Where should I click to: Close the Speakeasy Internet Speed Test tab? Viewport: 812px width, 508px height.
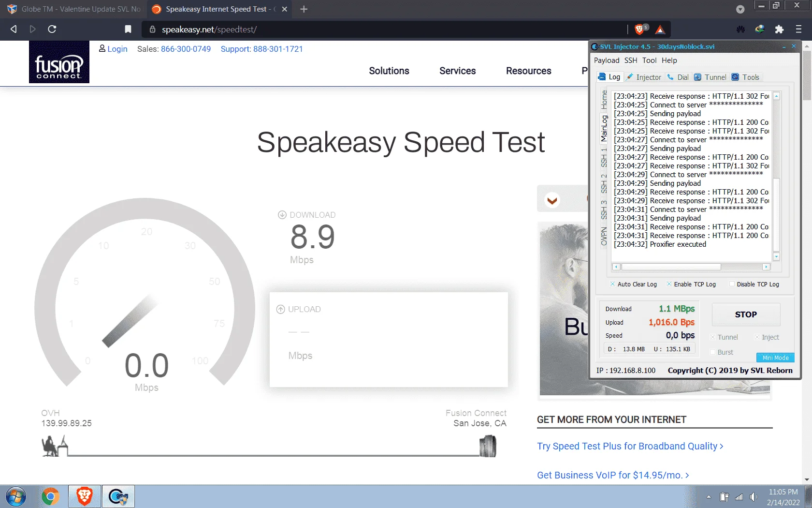click(x=285, y=9)
